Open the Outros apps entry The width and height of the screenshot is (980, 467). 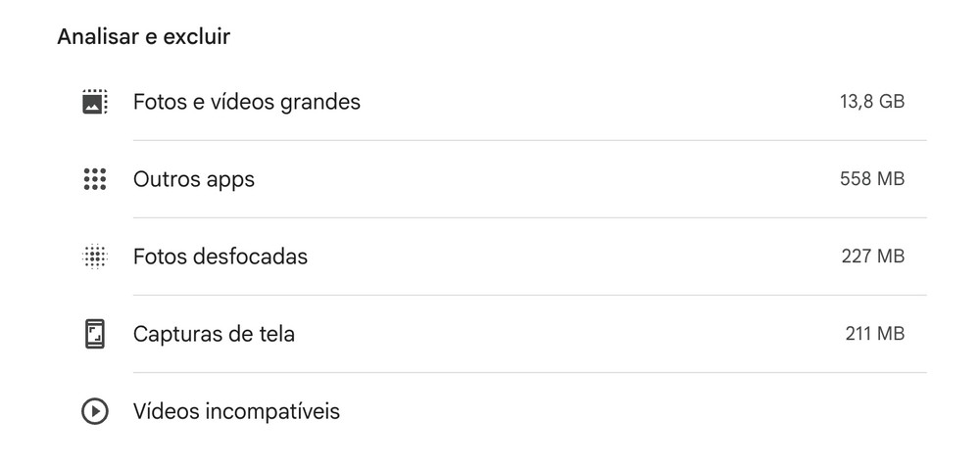194,179
